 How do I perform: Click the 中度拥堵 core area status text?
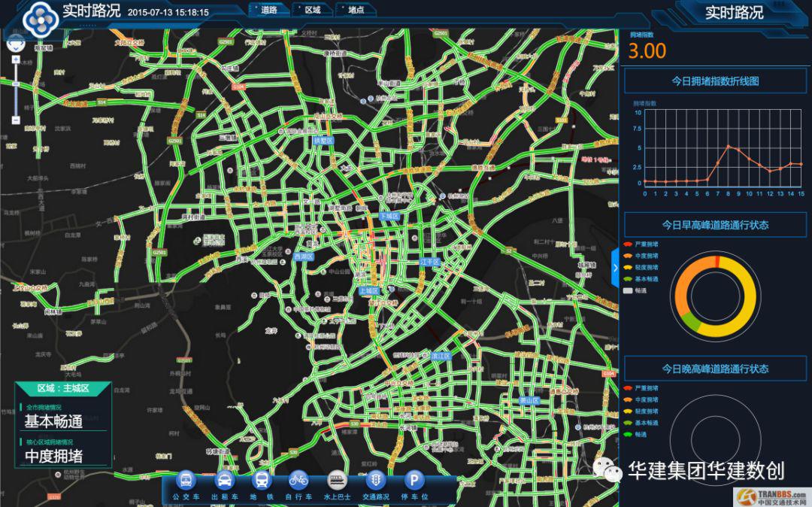click(53, 457)
